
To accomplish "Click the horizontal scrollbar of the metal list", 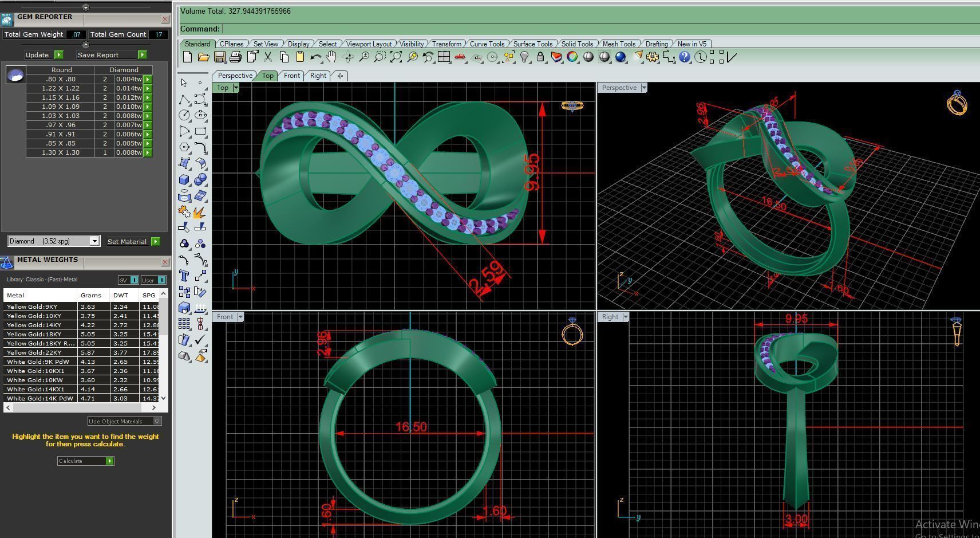I will click(81, 407).
